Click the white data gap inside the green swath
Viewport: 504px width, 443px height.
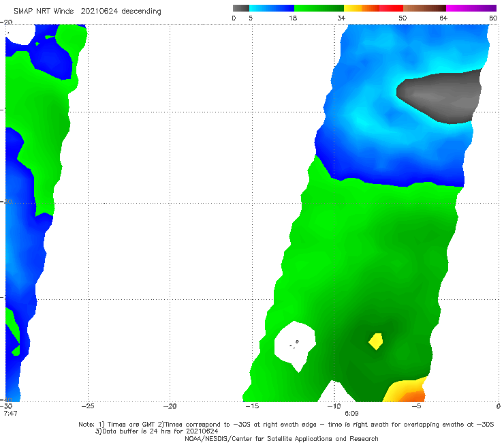click(295, 345)
